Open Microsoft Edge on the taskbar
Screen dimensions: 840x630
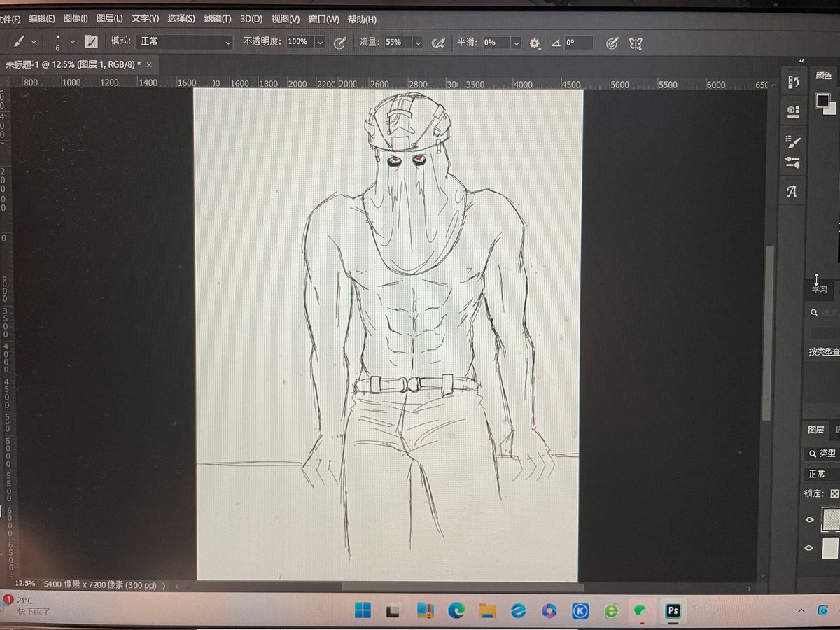point(456,611)
